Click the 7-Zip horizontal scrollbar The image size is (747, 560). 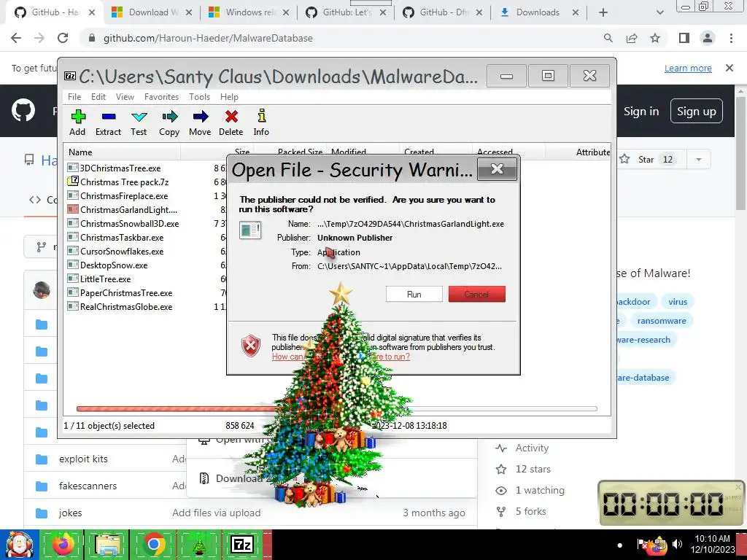point(336,408)
